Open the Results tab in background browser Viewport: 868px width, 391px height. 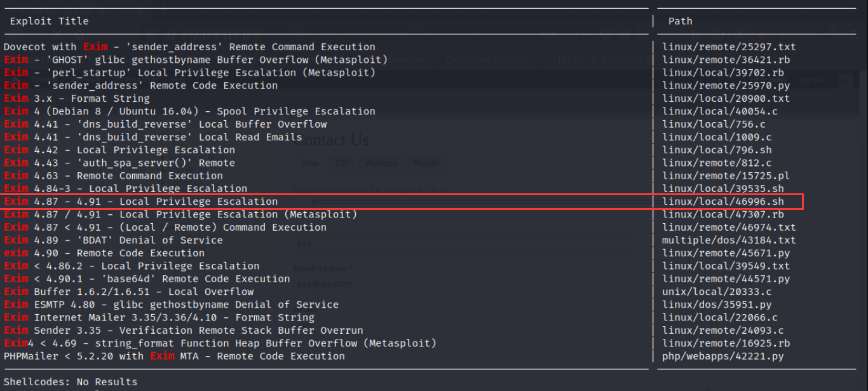point(426,163)
